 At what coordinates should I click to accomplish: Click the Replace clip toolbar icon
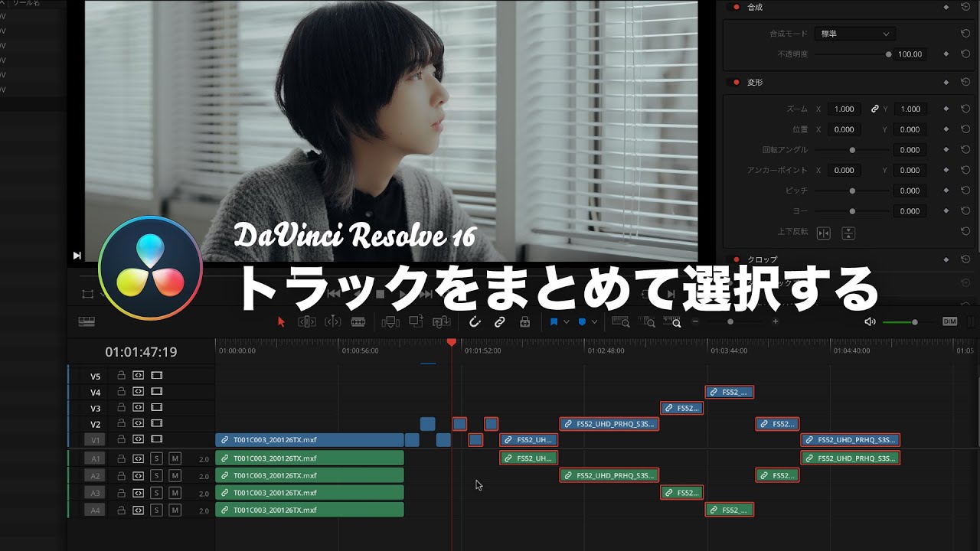point(441,322)
